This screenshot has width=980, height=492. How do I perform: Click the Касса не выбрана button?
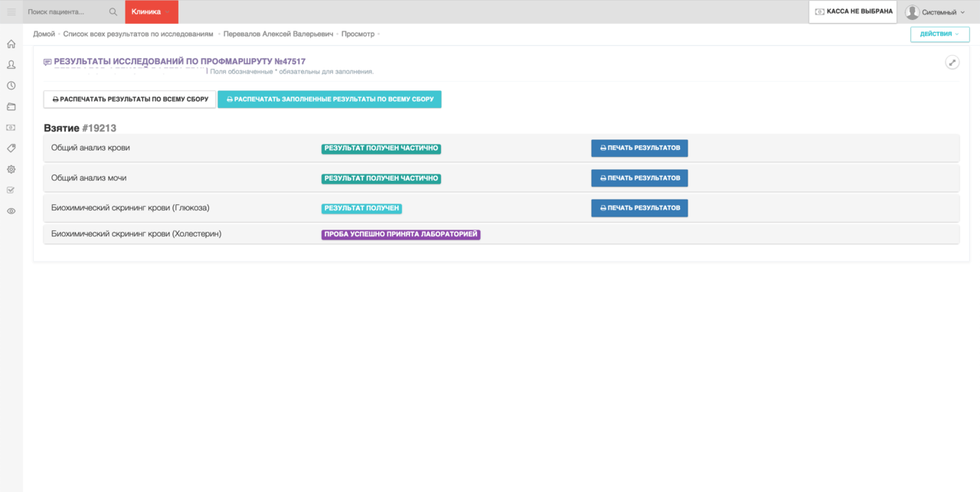853,11
